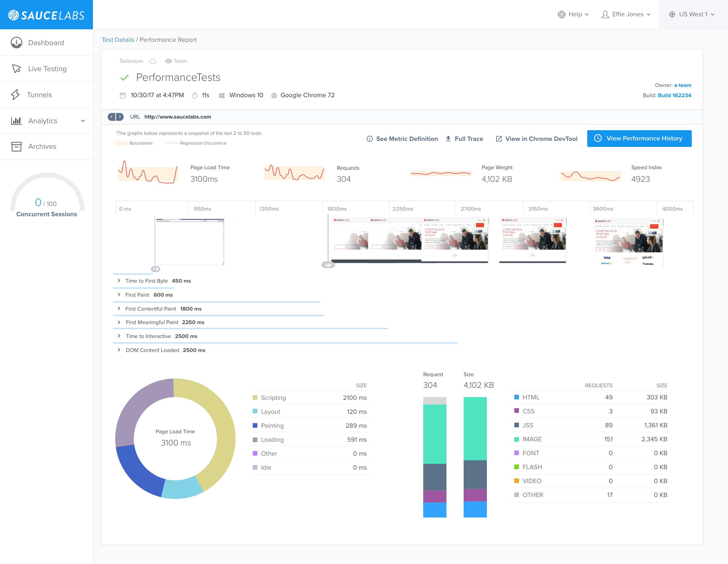Click the Scripting legend color swatch
The image size is (728, 564).
pos(255,398)
